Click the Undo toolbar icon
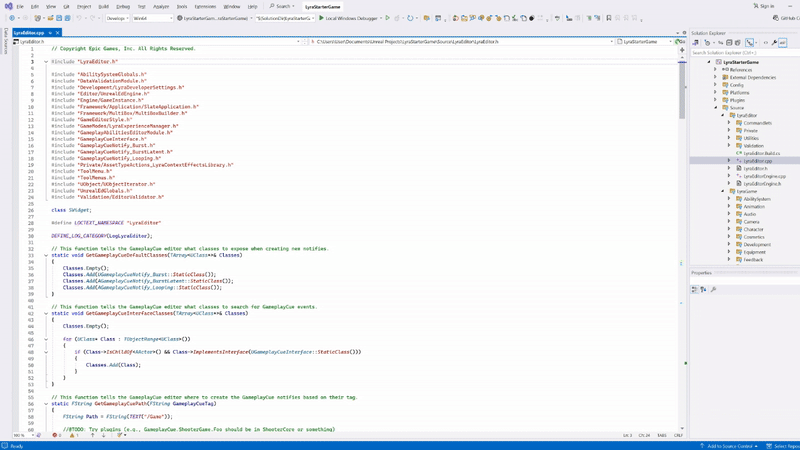The image size is (800, 450). click(78, 18)
